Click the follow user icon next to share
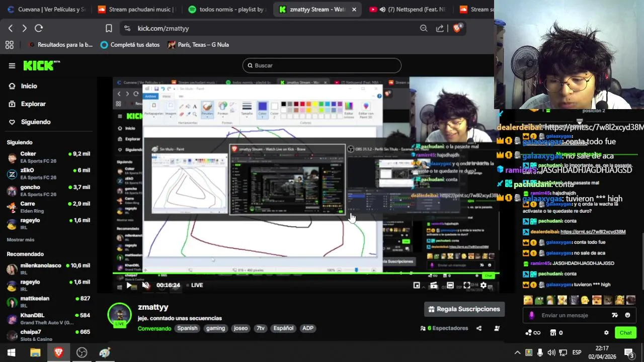This screenshot has height=362, width=644. pyautogui.click(x=497, y=328)
